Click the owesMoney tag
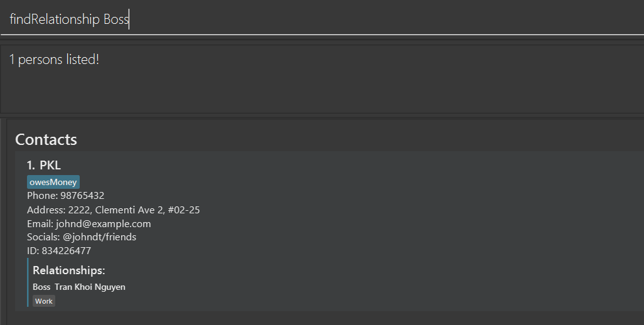The height and width of the screenshot is (325, 644). coord(53,182)
